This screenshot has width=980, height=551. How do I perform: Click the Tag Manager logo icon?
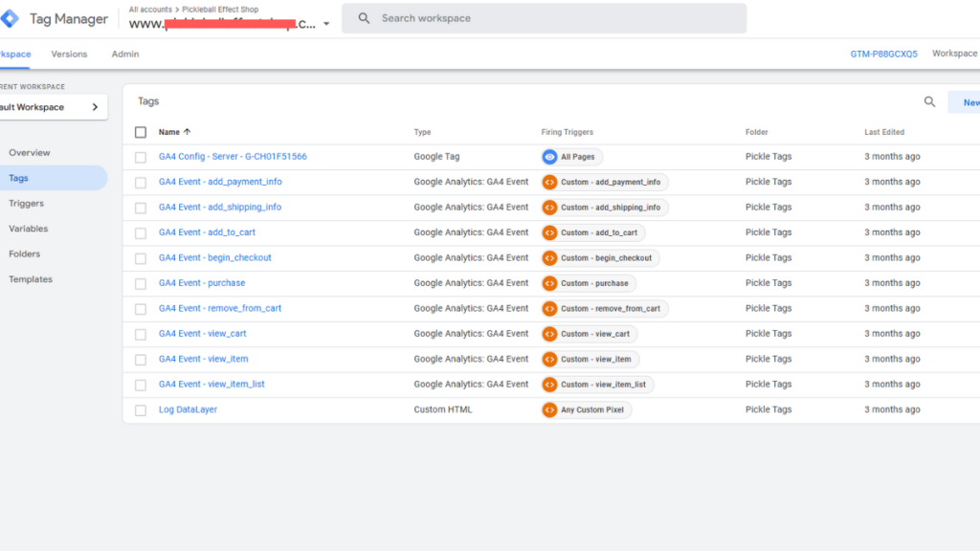(x=10, y=19)
